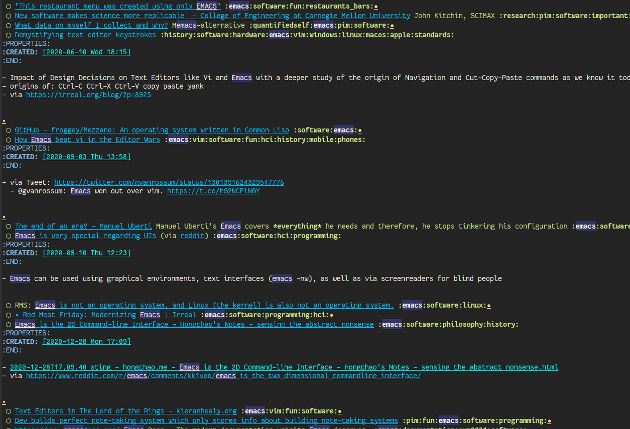The height and width of the screenshot is (429, 630).
Task: Click ':PROPERTIES:' drawer under Editor Wars heading
Action: pyautogui.click(x=26, y=148)
